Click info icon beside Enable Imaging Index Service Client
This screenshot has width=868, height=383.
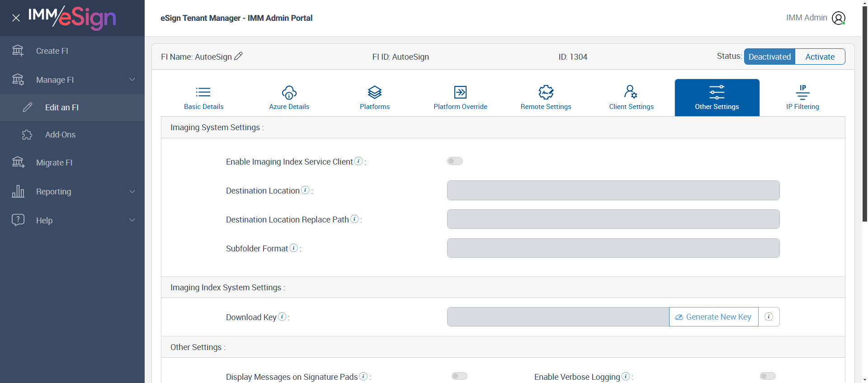click(x=359, y=161)
